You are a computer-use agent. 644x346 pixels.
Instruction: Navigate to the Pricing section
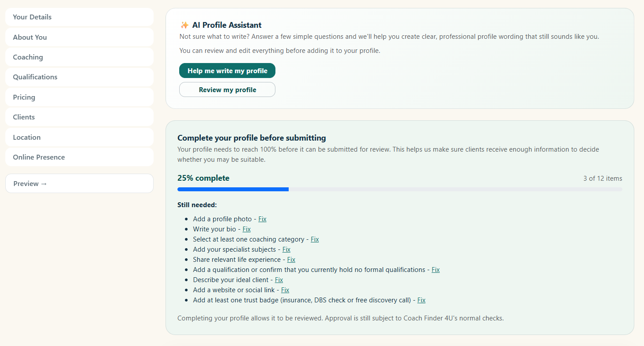[79, 97]
